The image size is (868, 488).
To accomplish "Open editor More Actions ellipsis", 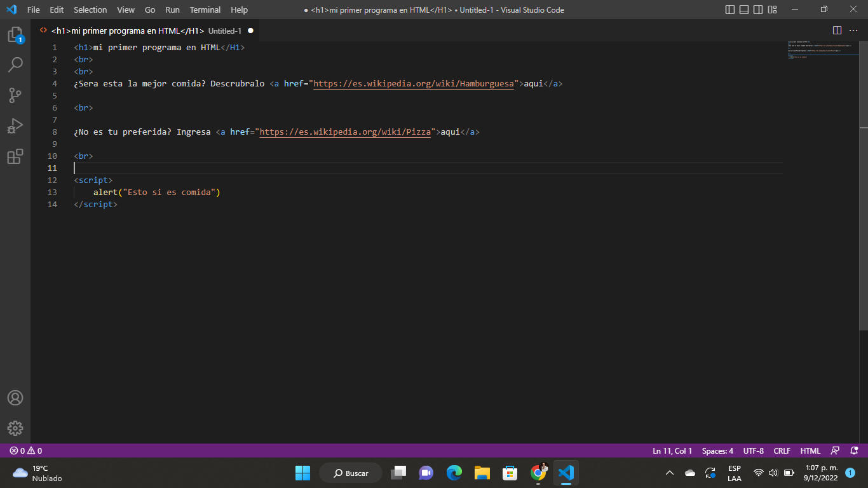I will 853,30.
